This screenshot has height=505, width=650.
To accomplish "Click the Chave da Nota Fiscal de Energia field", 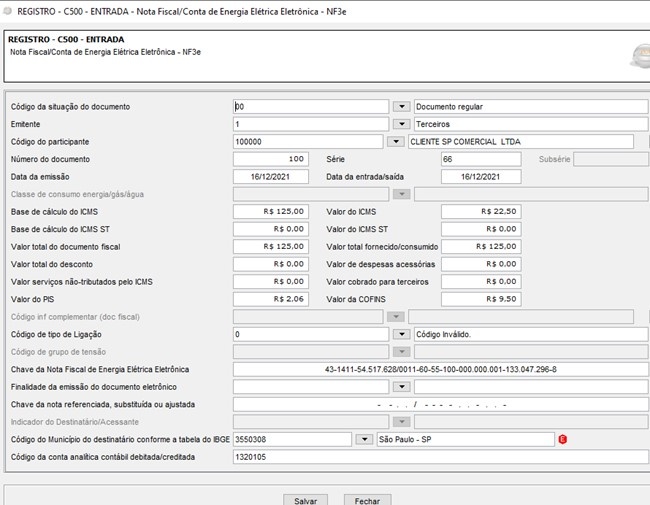I will pyautogui.click(x=440, y=369).
